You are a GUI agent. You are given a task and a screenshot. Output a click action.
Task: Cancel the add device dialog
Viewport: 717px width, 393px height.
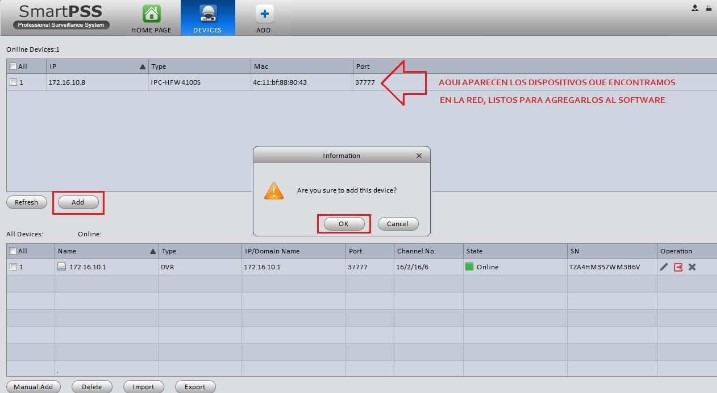[398, 224]
